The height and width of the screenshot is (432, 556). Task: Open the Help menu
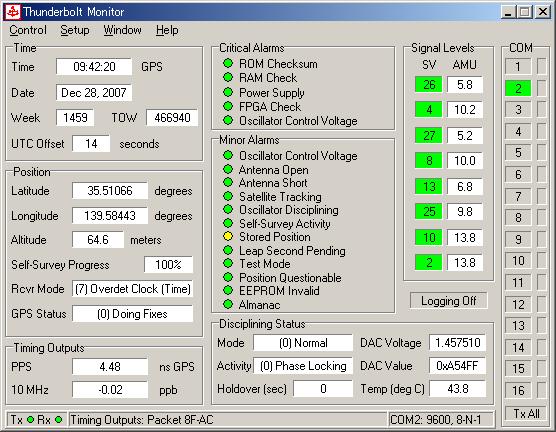[167, 30]
